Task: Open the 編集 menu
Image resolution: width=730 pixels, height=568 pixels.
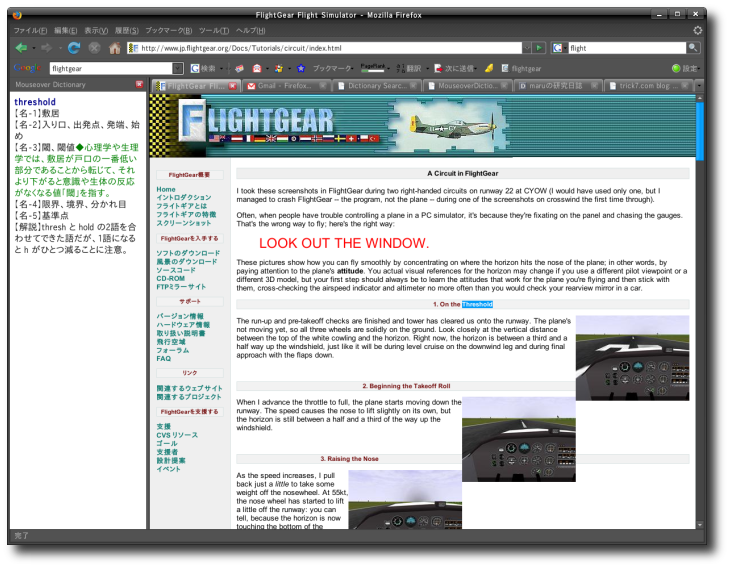Action: point(66,30)
